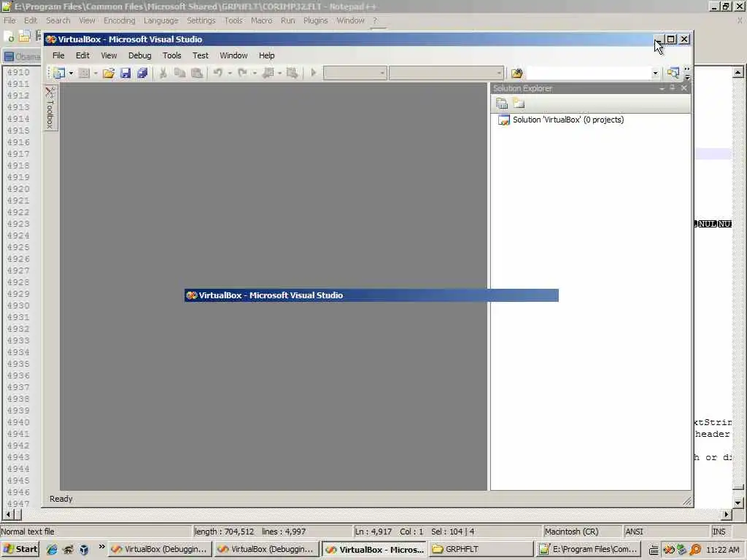
Task: Click the Notepad++ vertical scrollbar up arrow
Action: click(738, 72)
